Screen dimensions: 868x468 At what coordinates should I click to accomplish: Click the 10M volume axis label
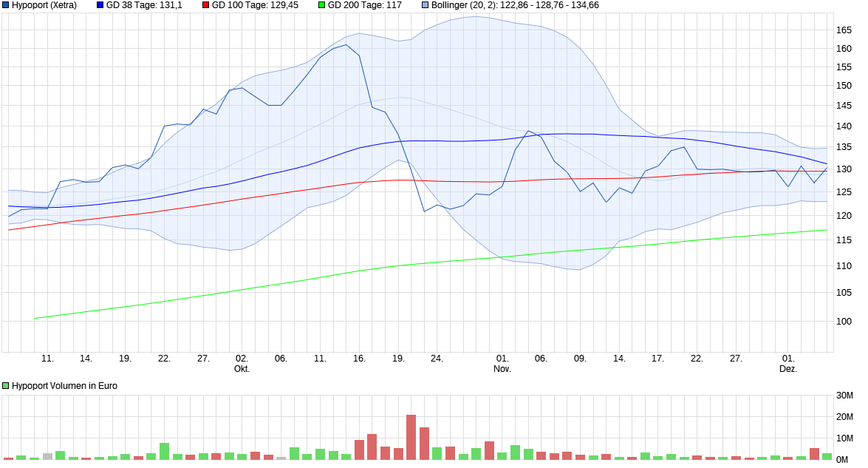click(x=844, y=438)
